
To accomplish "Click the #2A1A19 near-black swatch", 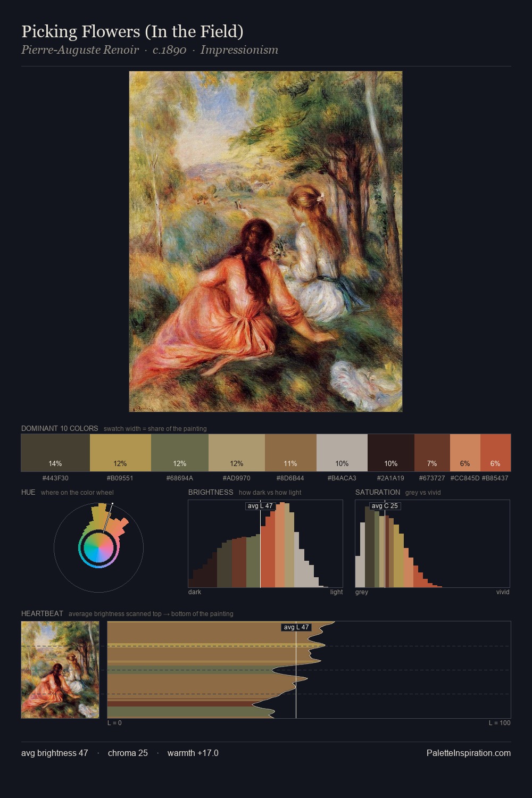I will pyautogui.click(x=391, y=453).
